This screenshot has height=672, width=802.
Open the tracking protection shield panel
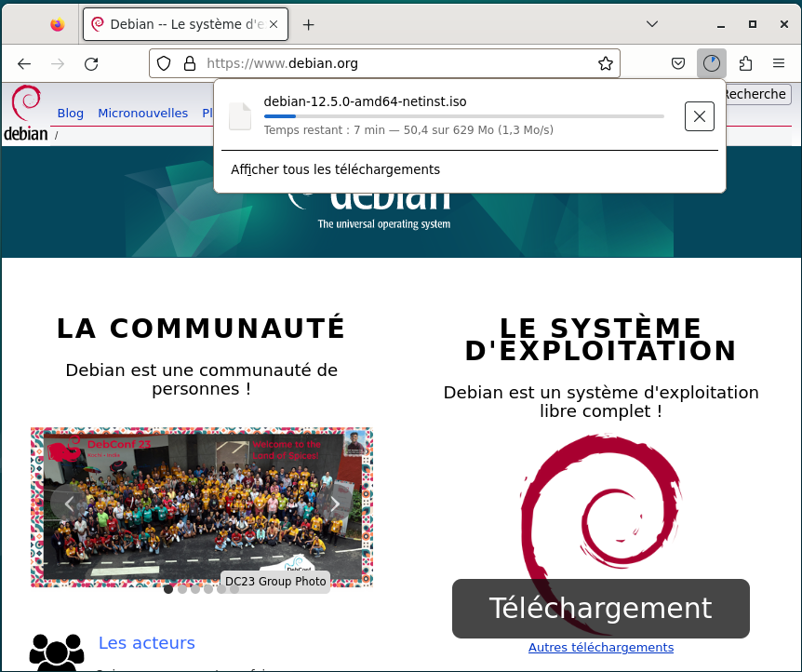(x=164, y=63)
